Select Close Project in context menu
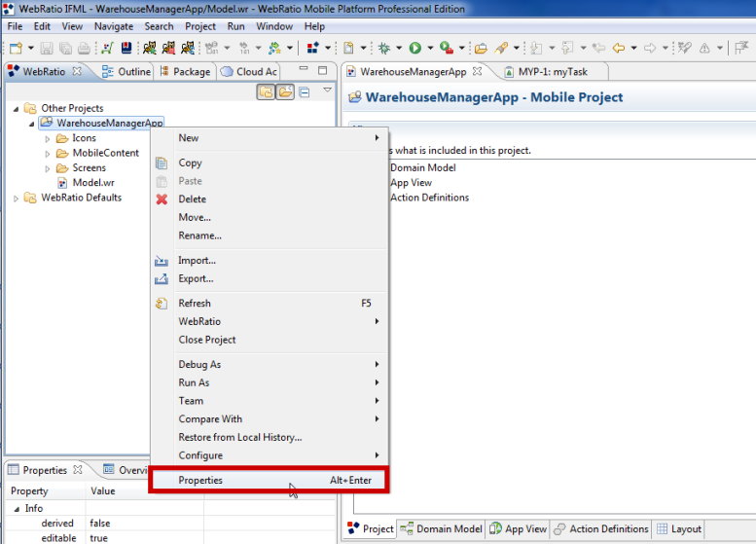Image resolution: width=756 pixels, height=544 pixels. coord(269,340)
